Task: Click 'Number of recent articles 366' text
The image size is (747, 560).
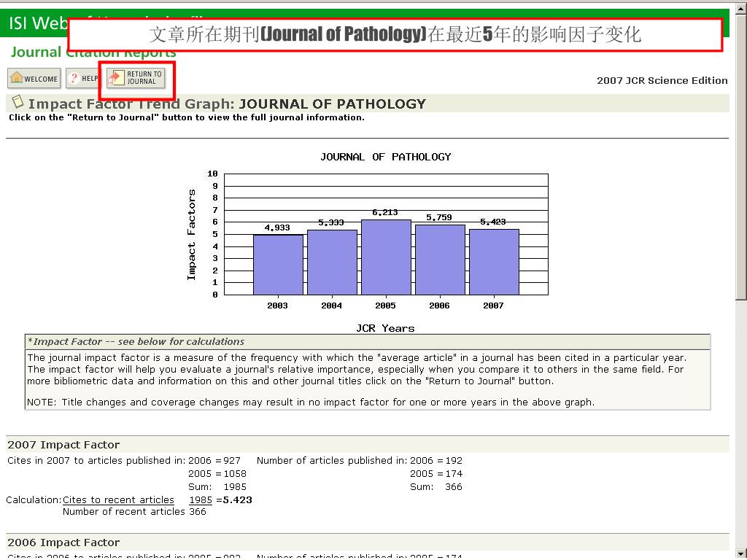Action: (134, 511)
